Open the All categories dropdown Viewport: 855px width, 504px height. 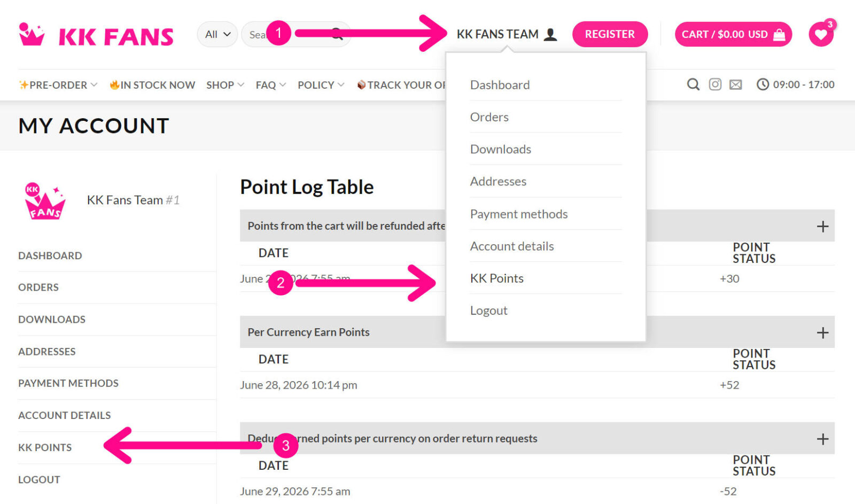pyautogui.click(x=217, y=34)
